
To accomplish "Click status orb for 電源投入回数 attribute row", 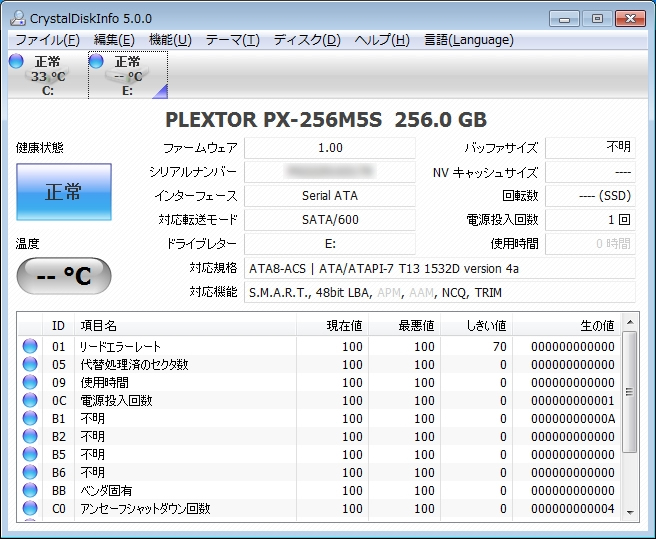I will (x=30, y=401).
